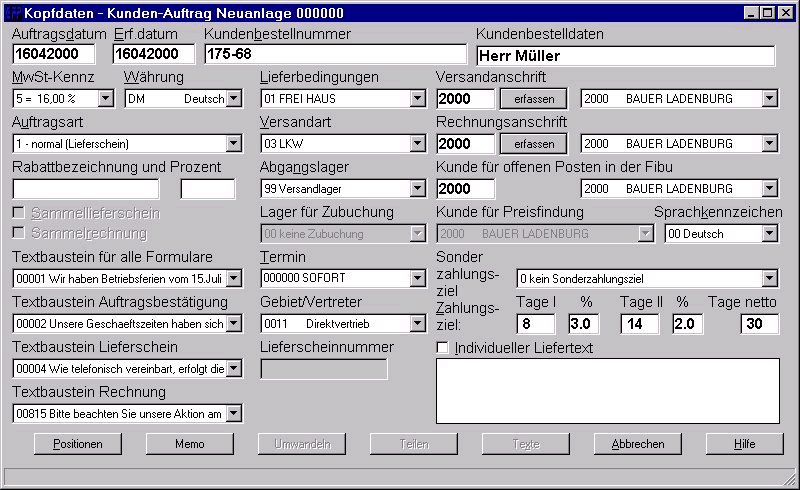Open the MwSt-Kennz dropdown
This screenshot has height=490, width=800.
pos(106,99)
